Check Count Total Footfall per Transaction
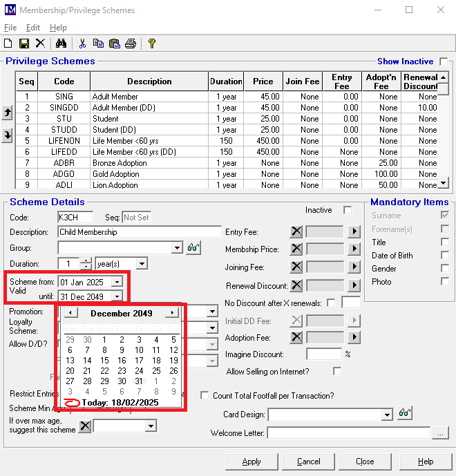The image size is (456, 476). click(205, 396)
